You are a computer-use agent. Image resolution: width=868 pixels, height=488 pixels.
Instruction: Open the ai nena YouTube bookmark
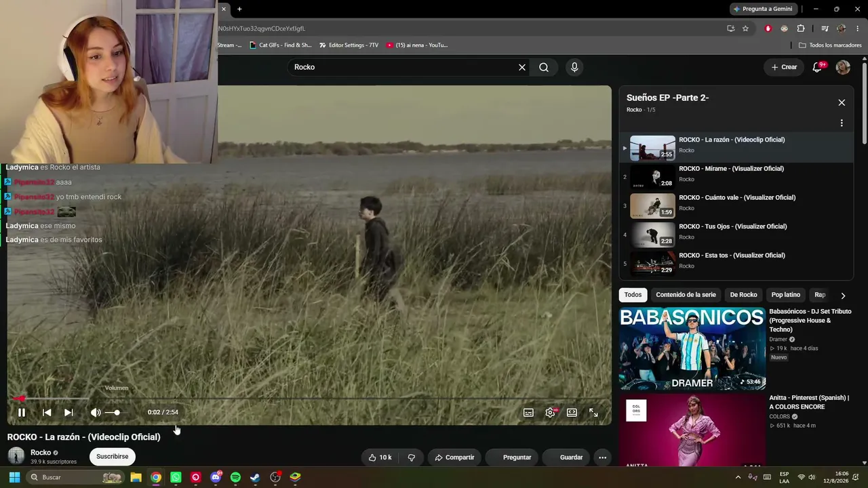[416, 45]
